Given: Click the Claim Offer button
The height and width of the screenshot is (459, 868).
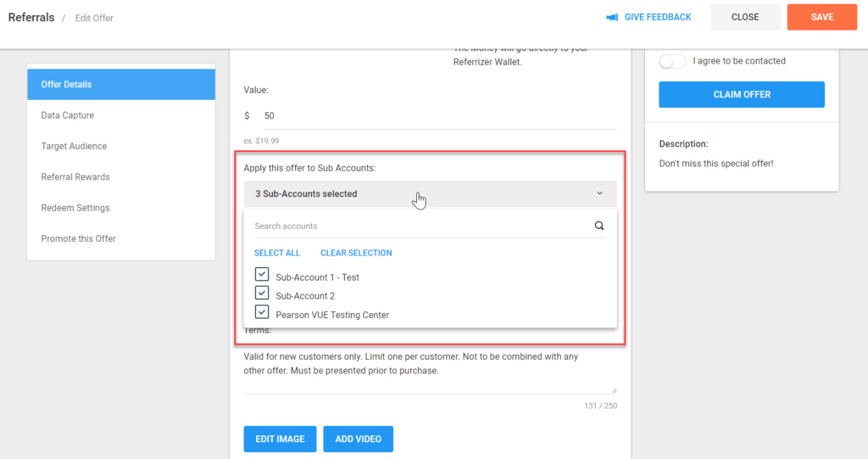Looking at the screenshot, I should click(x=742, y=94).
